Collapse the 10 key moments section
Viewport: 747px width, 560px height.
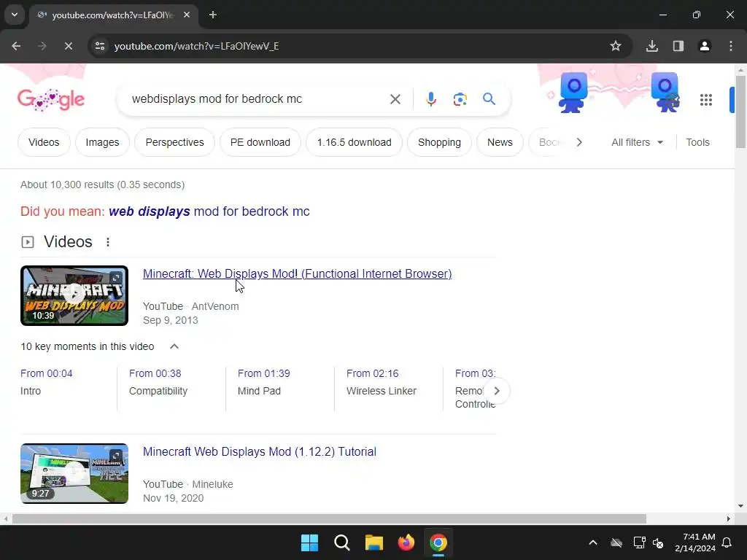tap(174, 346)
